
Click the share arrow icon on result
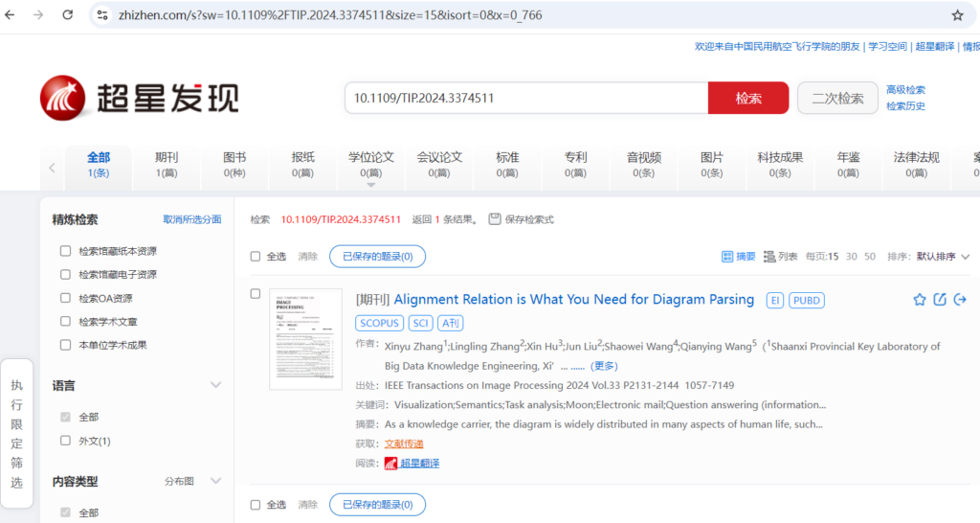(x=960, y=300)
